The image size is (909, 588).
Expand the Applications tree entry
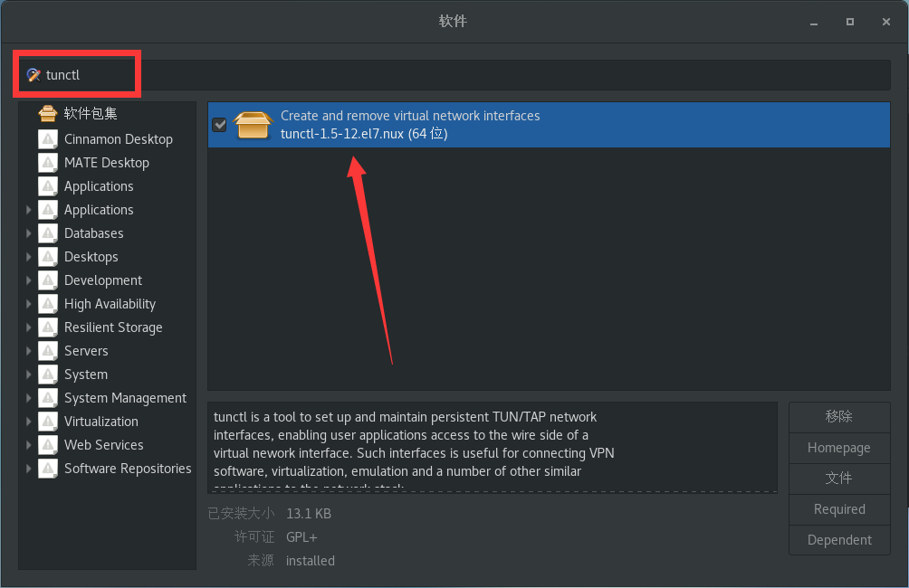[30, 210]
